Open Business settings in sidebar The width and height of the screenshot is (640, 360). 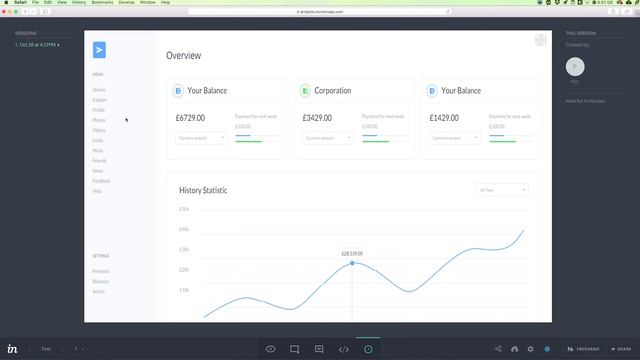[x=100, y=282]
